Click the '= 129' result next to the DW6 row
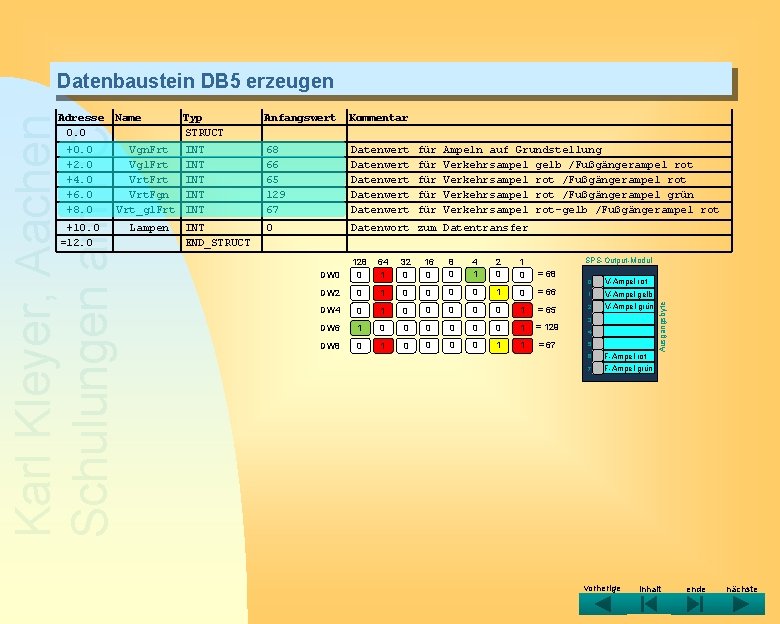Screen dimensions: 780x624 [547, 327]
